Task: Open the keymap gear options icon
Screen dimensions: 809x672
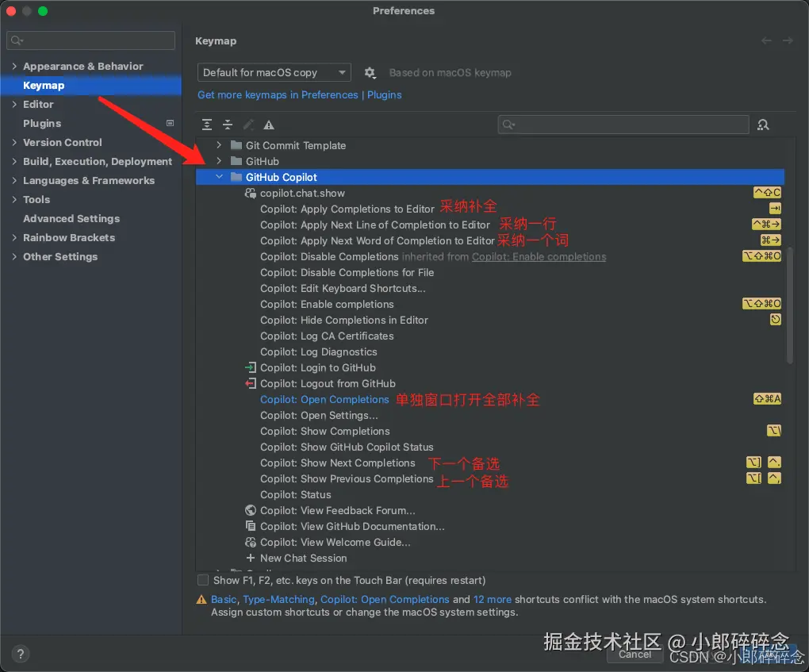Action: pos(370,73)
